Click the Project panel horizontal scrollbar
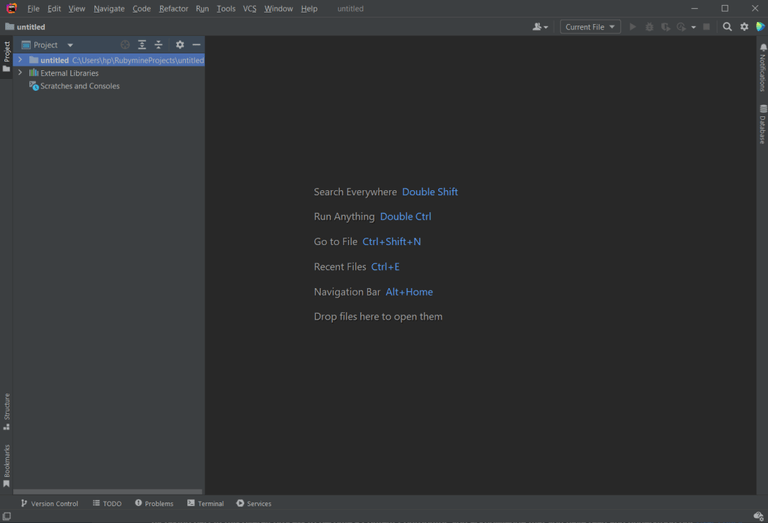Viewport: 768px width, 523px height. 108,492
